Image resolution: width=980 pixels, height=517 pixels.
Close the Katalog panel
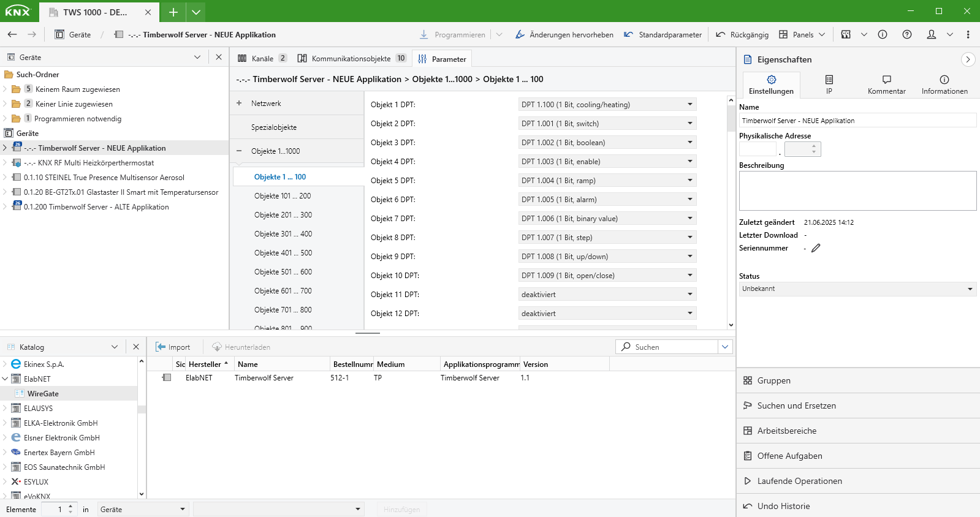136,347
